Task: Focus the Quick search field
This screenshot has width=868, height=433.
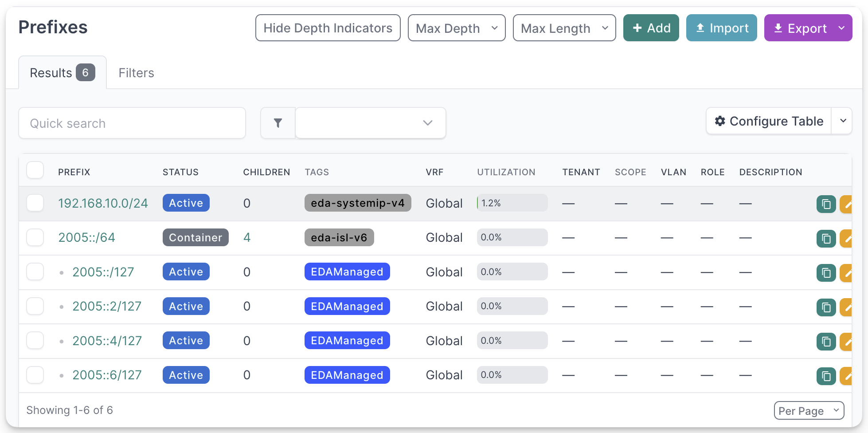Action: [x=132, y=123]
